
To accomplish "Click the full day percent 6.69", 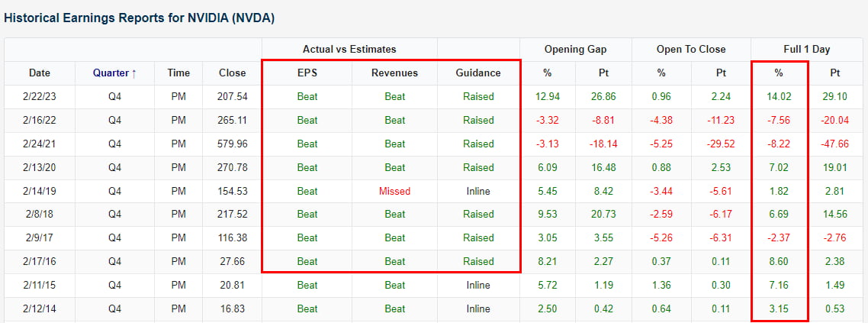I will coord(779,215).
